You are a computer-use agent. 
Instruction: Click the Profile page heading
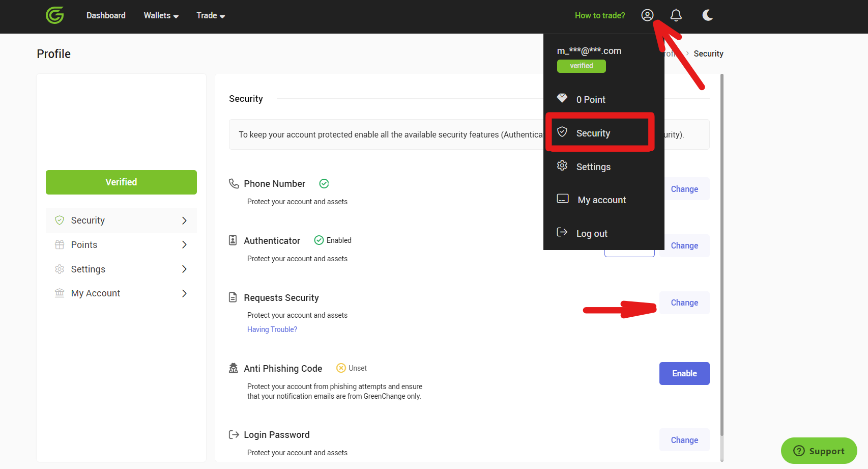point(53,54)
